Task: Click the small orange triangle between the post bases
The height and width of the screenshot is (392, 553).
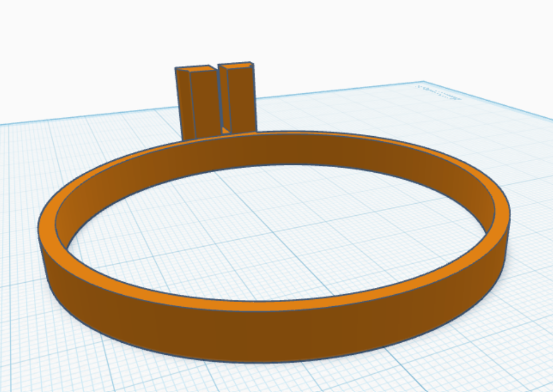Action: click(226, 130)
